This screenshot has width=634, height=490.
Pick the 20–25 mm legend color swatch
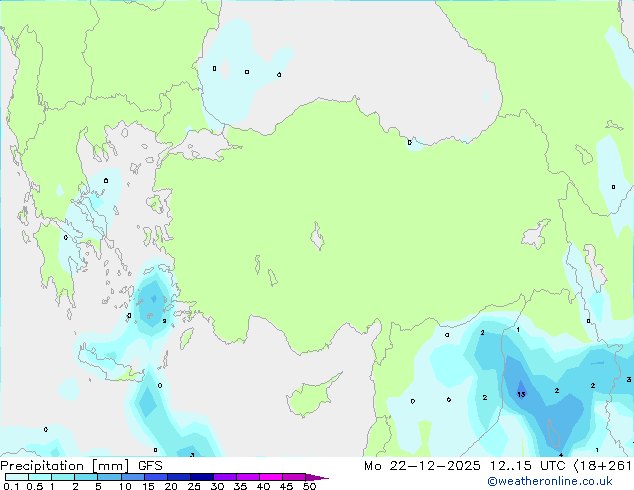tap(178, 477)
